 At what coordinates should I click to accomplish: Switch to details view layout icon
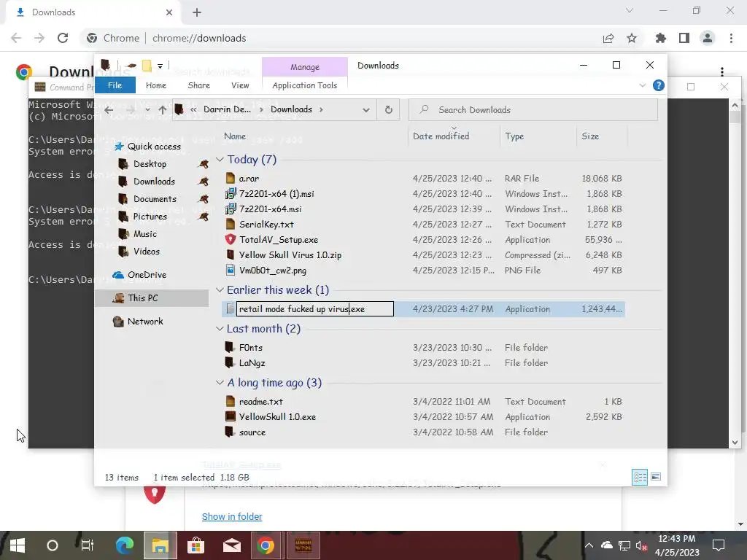(x=640, y=477)
